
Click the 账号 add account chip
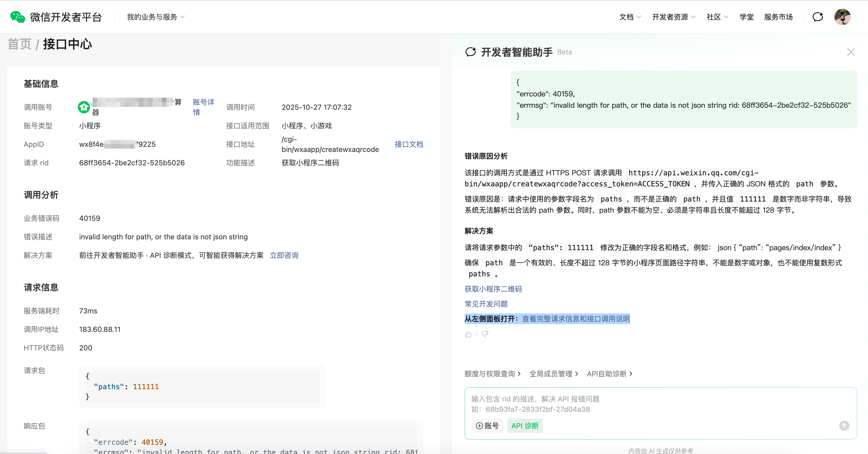coord(487,426)
